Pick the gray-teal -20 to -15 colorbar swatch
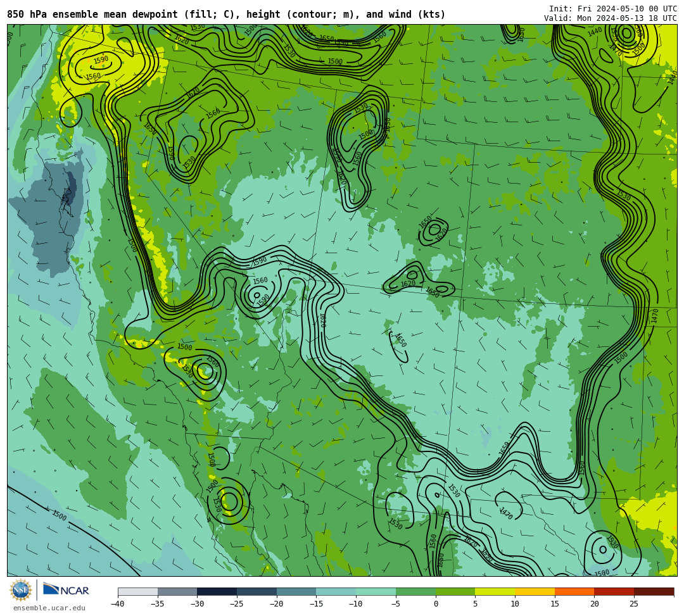The width and height of the screenshot is (684, 616). pos(296,591)
